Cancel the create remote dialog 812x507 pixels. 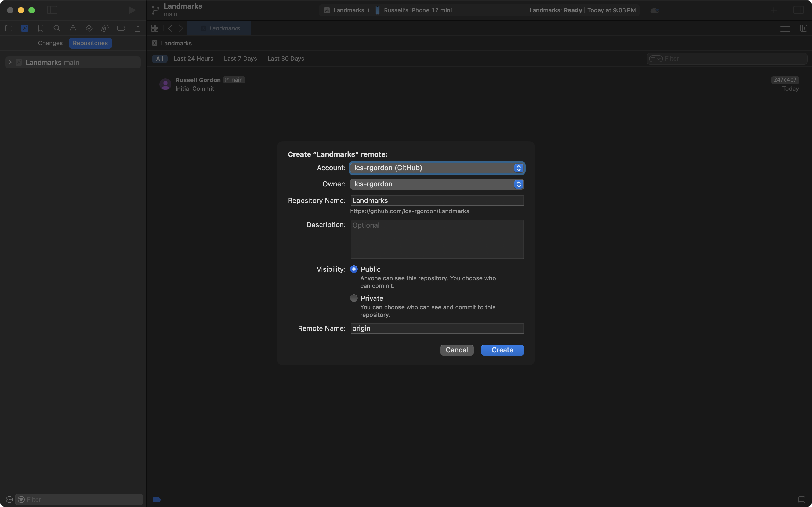tap(457, 350)
